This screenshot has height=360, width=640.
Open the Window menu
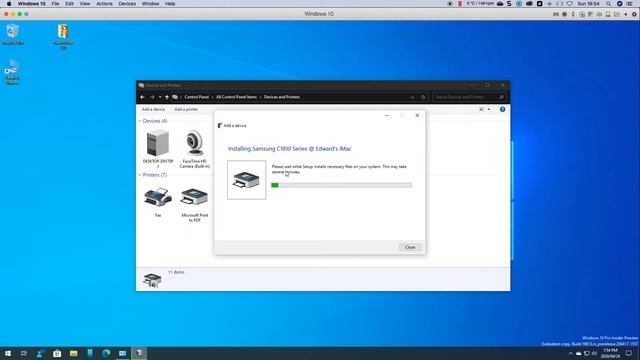(150, 4)
